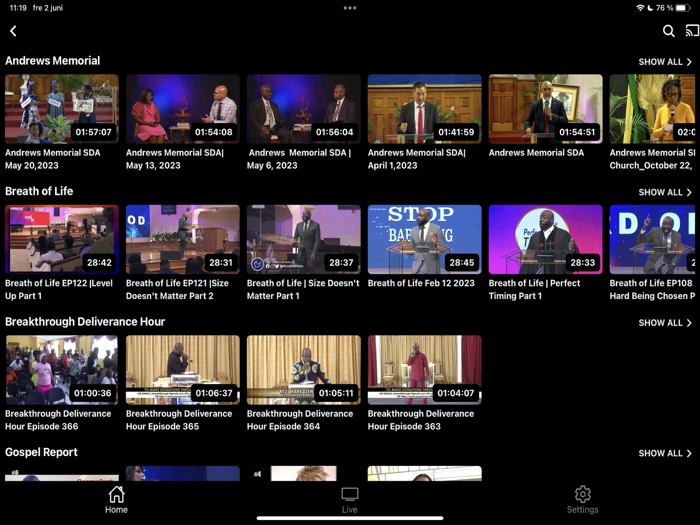Tap the 11:19 clock in status bar
This screenshot has height=525, width=700.
pos(18,8)
